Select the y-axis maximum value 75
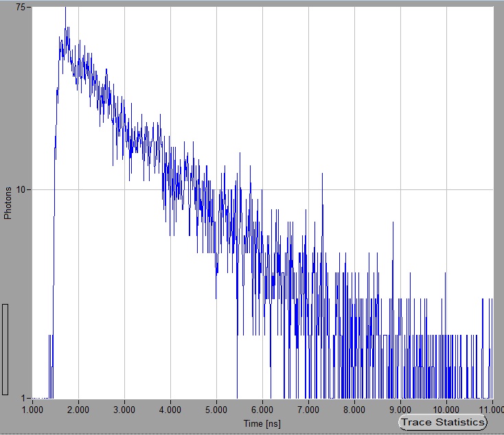Image resolution: width=504 pixels, height=435 pixels. [x=21, y=8]
